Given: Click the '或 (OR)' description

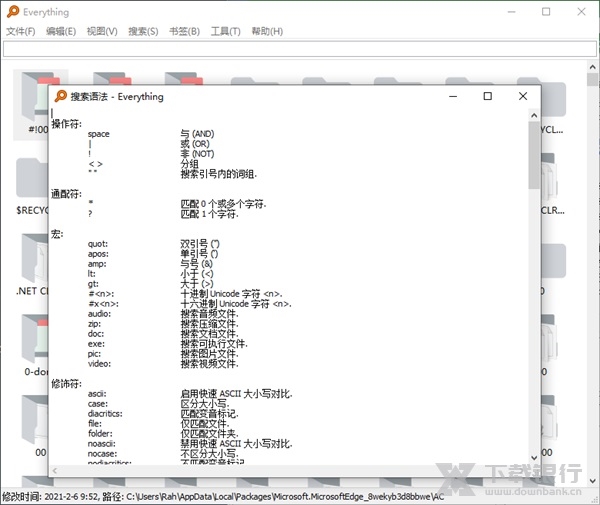Looking at the screenshot, I should [195, 144].
